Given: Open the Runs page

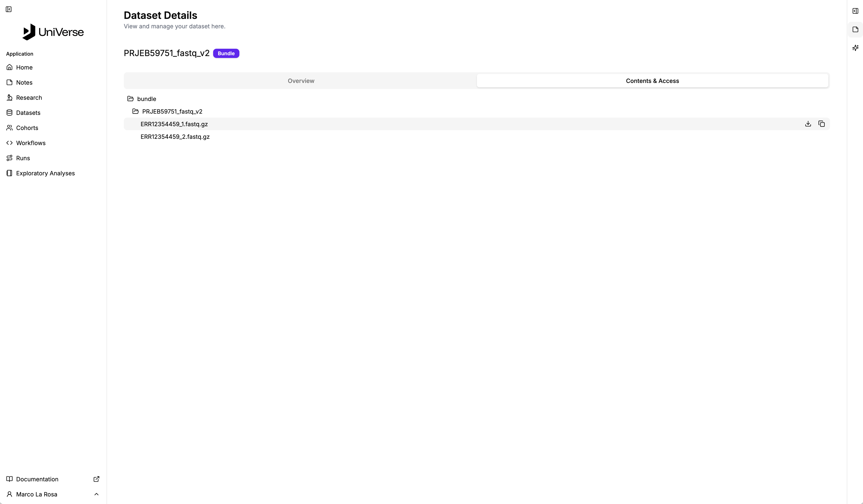Looking at the screenshot, I should 23,158.
